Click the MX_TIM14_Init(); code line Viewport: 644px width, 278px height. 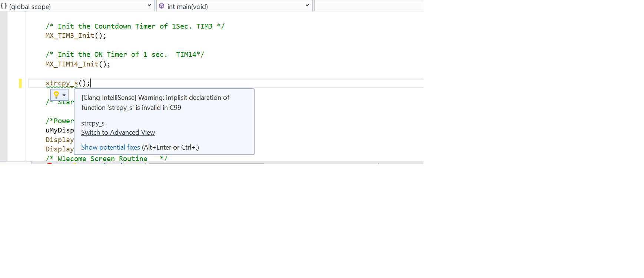click(x=78, y=64)
